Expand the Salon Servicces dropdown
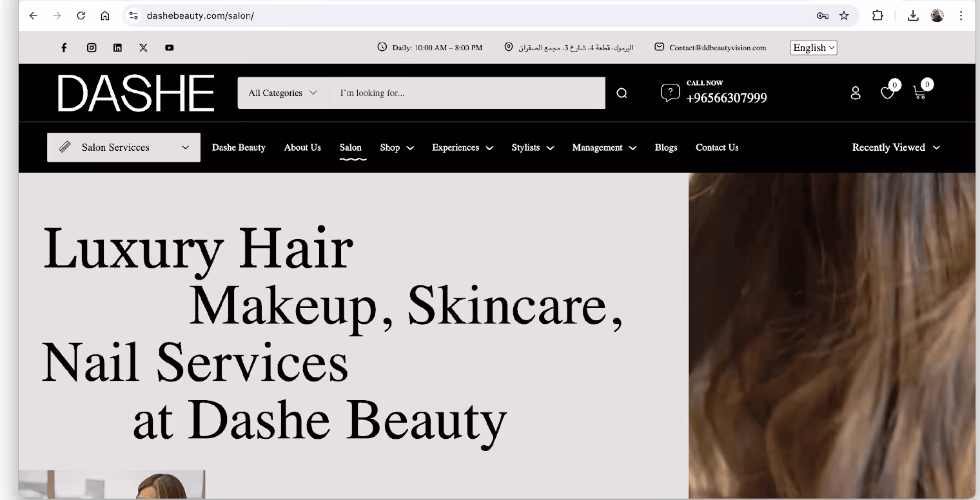The image size is (980, 500). (x=124, y=148)
